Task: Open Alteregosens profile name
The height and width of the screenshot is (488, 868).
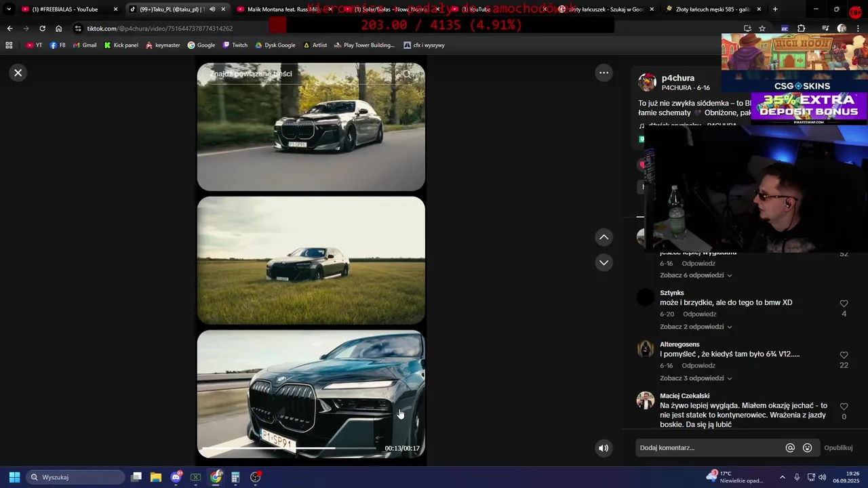Action: [679, 344]
